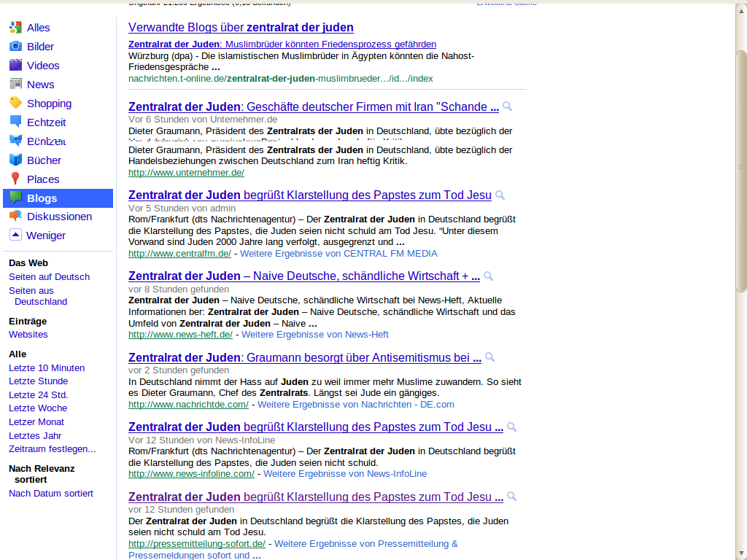Click vertical scrollbar thumb

741,171
